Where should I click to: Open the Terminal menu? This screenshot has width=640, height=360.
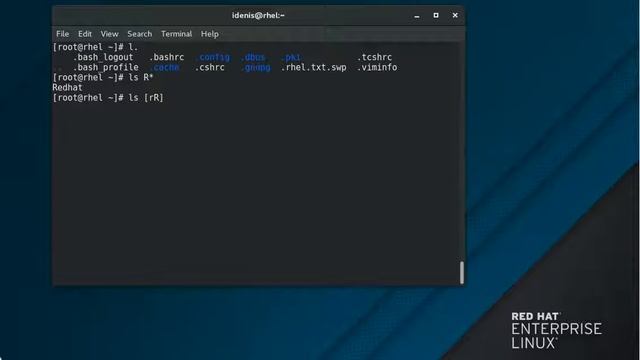click(176, 34)
